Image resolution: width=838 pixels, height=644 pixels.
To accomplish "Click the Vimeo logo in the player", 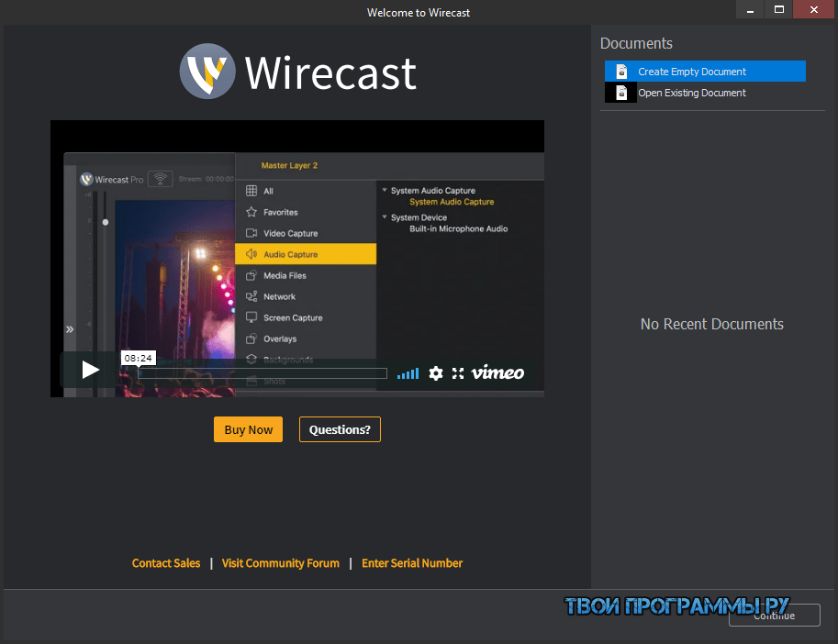I will (497, 373).
